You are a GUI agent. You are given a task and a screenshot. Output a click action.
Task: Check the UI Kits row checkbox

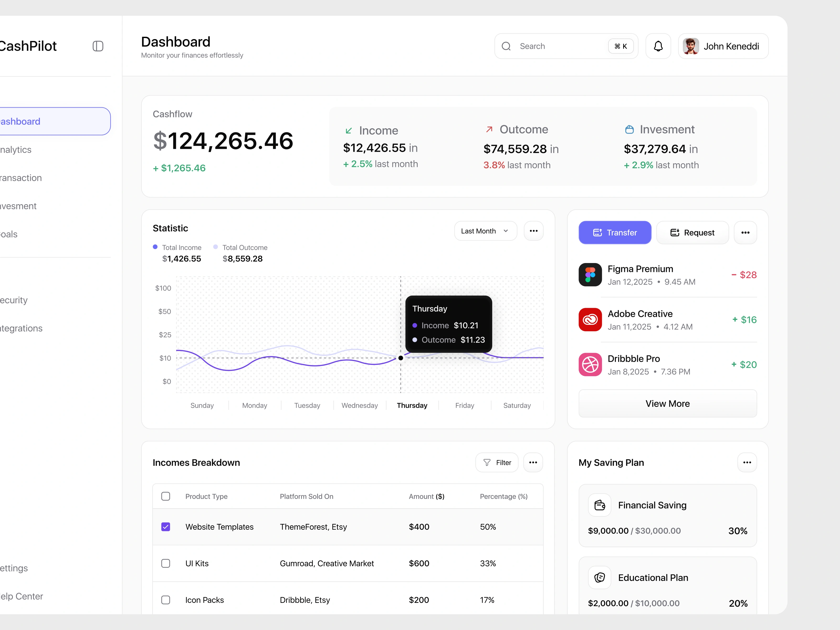(166, 563)
